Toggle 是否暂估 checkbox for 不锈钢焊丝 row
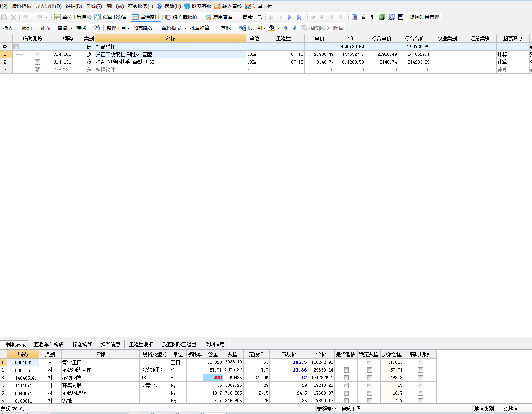532x414 pixels. pos(346,393)
